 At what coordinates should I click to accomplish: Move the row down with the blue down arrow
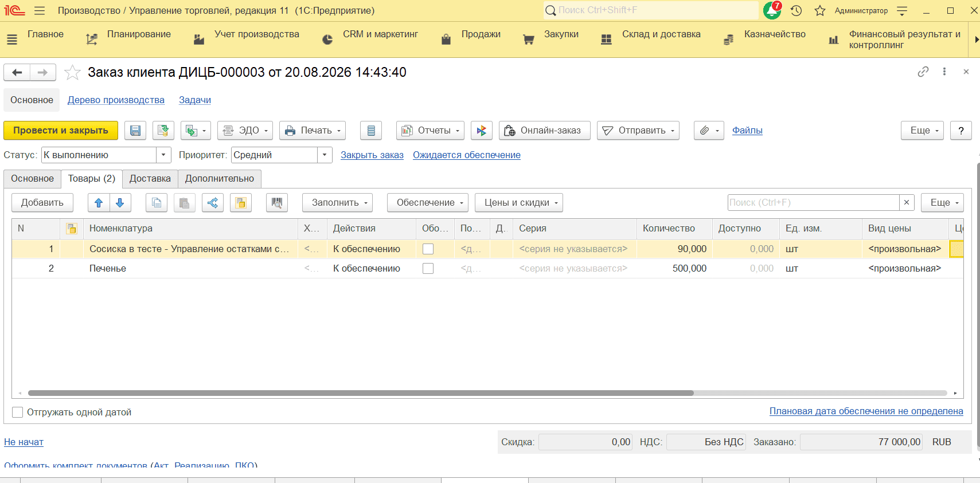tap(120, 203)
